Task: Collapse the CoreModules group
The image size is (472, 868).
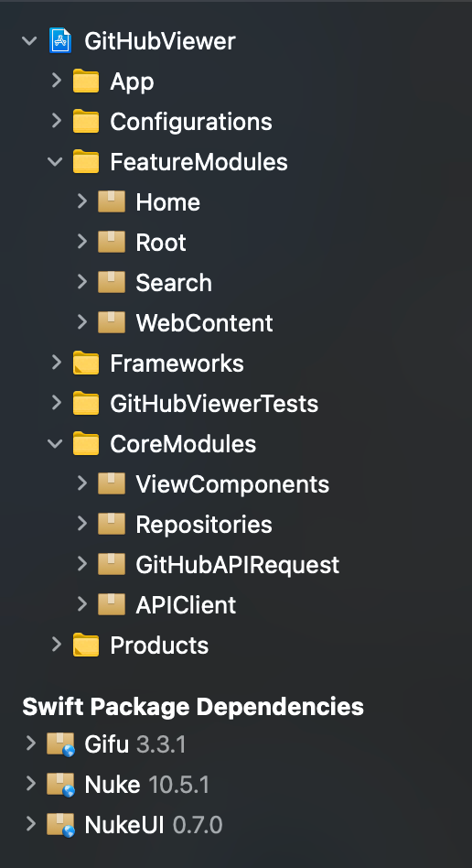Action: pos(55,443)
